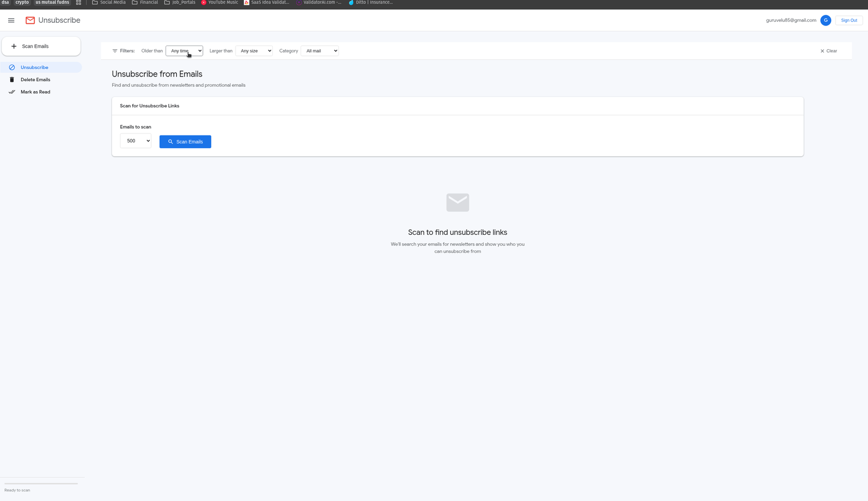Screen dimensions: 868x501
Task: Click the plus icon in Scan Emails
Action: point(14,46)
